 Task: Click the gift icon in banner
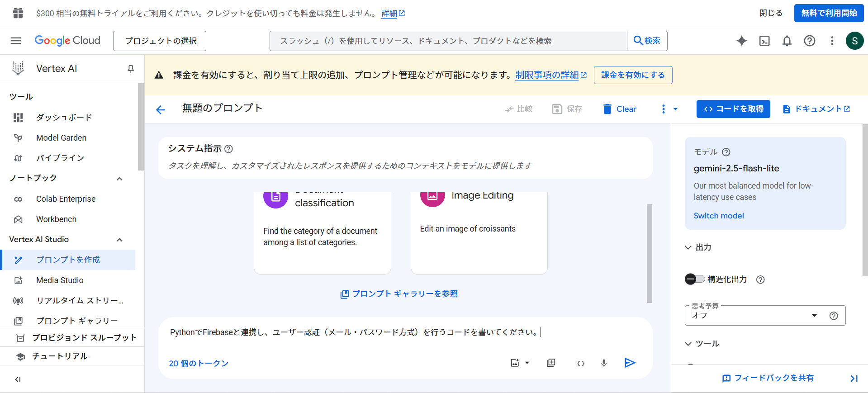click(x=18, y=13)
